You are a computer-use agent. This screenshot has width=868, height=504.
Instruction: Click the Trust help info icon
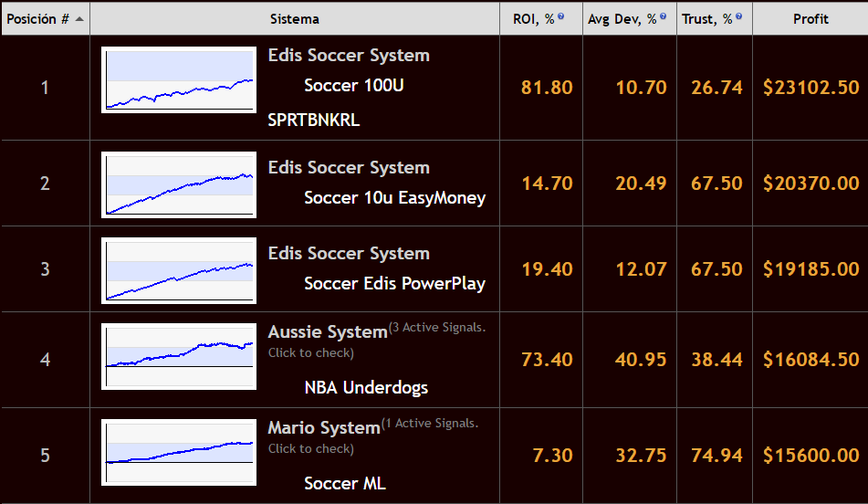pyautogui.click(x=738, y=16)
